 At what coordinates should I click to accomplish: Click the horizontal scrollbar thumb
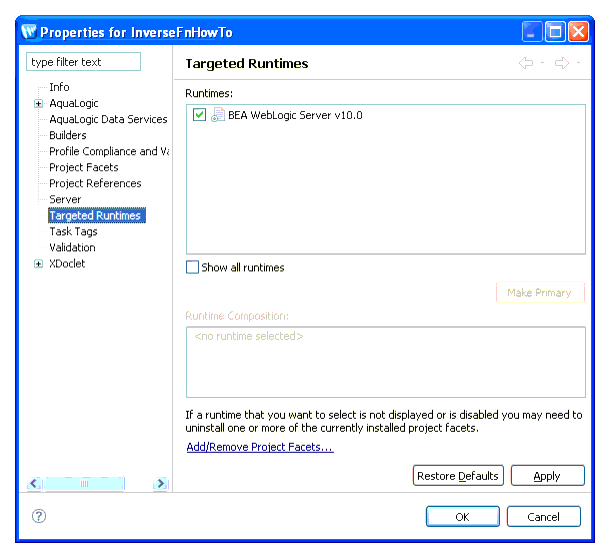coord(84,483)
